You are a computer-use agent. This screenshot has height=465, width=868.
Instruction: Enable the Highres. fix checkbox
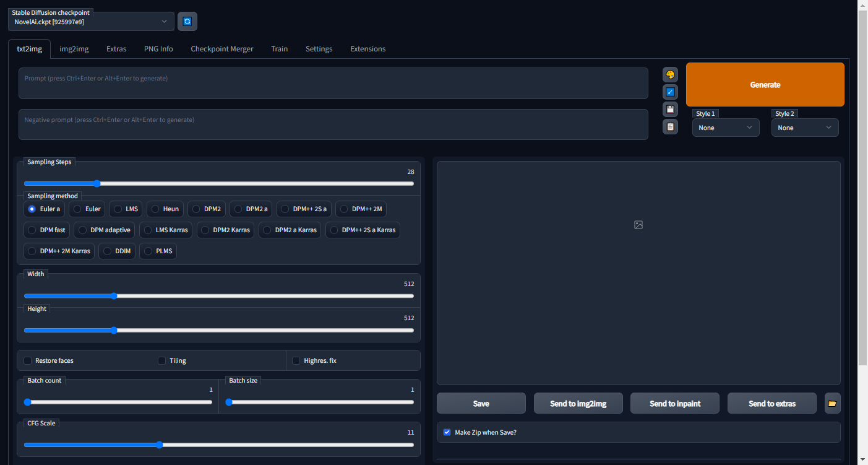(296, 360)
